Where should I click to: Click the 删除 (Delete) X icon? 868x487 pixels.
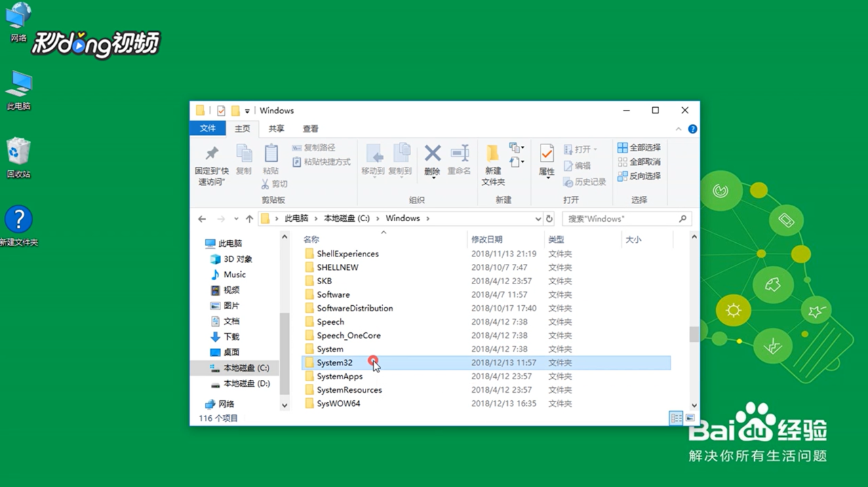tap(432, 153)
